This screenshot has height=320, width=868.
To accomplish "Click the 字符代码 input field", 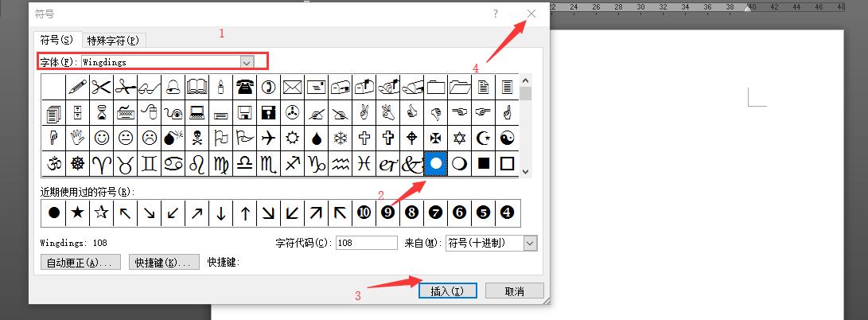I will [x=367, y=243].
